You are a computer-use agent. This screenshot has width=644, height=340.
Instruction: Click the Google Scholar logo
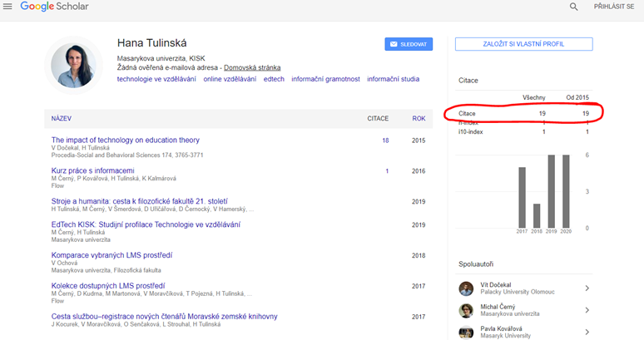54,7
